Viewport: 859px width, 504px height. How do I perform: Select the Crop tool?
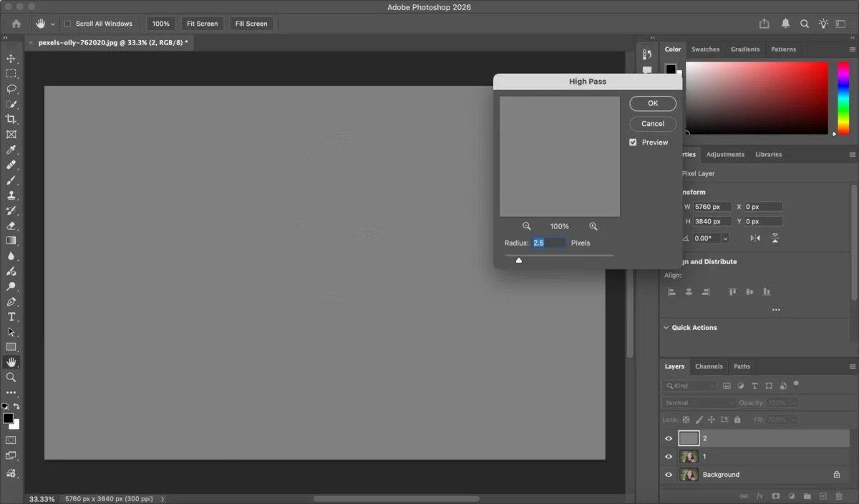(x=11, y=119)
